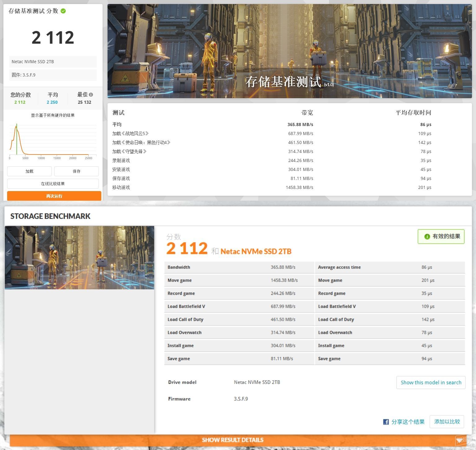Click the 平均存取时间 column header

[413, 113]
